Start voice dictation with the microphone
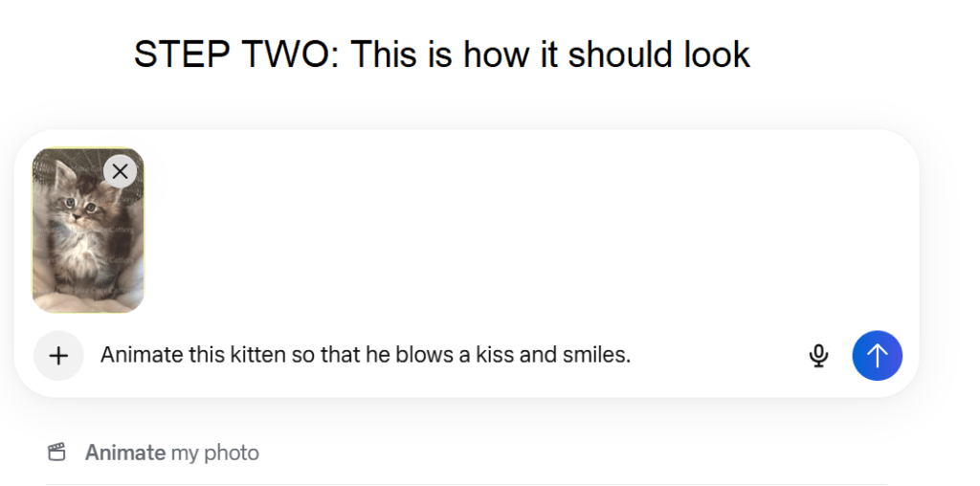980x486 pixels. point(818,356)
